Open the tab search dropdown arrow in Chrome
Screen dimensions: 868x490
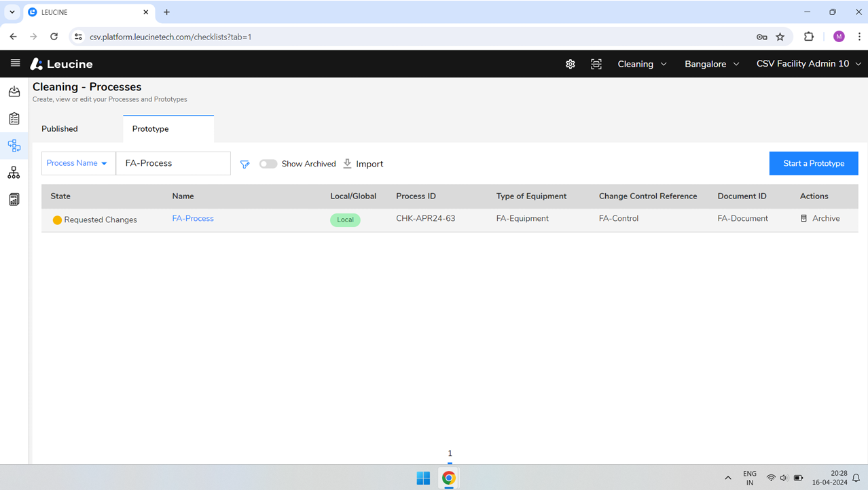pos(12,12)
